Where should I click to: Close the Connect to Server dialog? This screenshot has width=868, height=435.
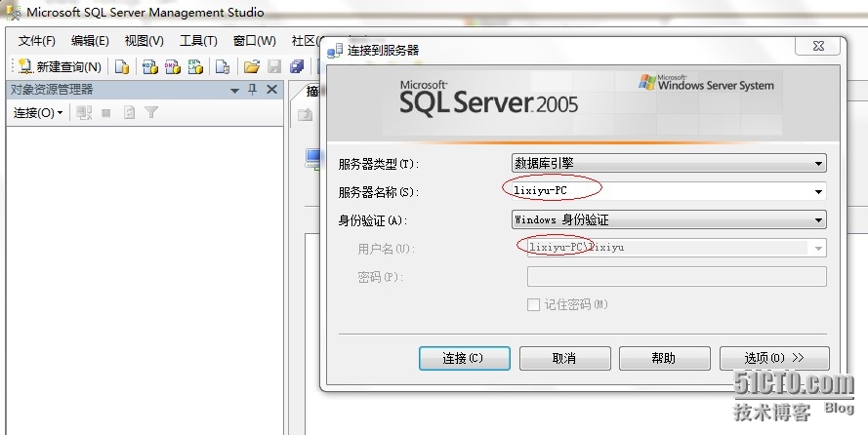(x=818, y=47)
